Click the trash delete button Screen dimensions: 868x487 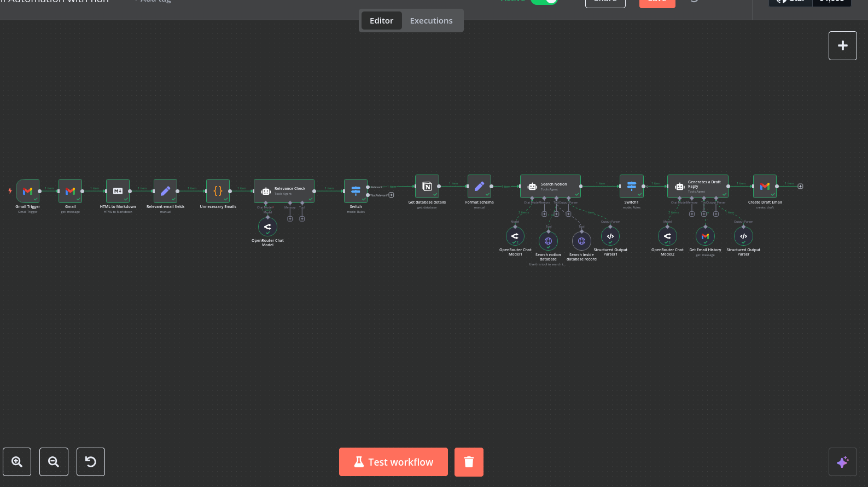(469, 462)
